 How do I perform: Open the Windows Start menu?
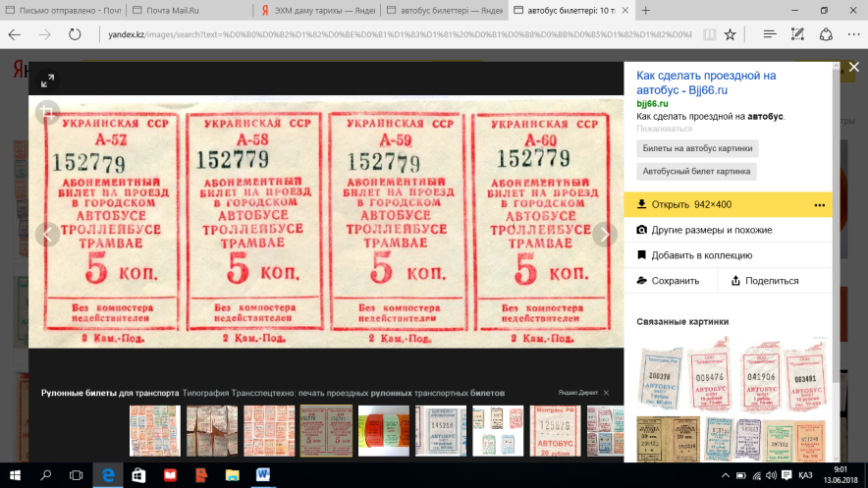15,475
